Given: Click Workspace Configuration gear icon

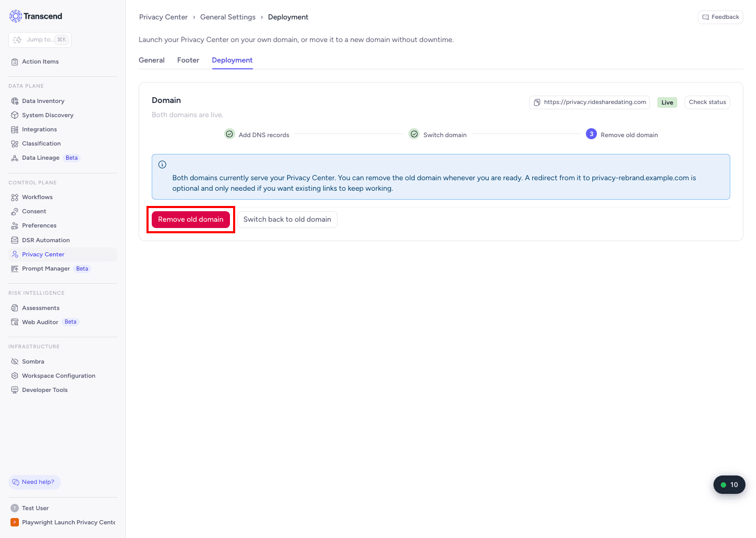Looking at the screenshot, I should point(15,376).
